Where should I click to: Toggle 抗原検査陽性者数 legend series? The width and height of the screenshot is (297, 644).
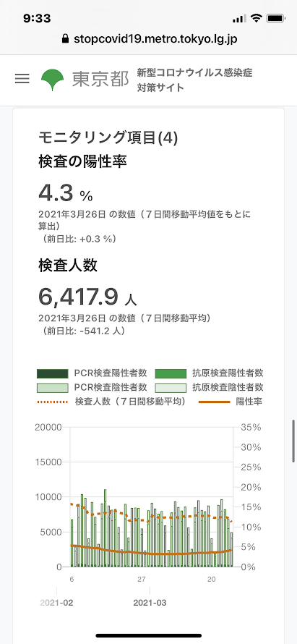tap(210, 373)
